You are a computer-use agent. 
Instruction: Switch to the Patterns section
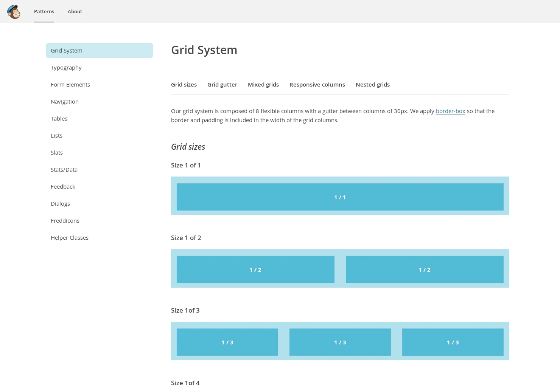pyautogui.click(x=44, y=11)
